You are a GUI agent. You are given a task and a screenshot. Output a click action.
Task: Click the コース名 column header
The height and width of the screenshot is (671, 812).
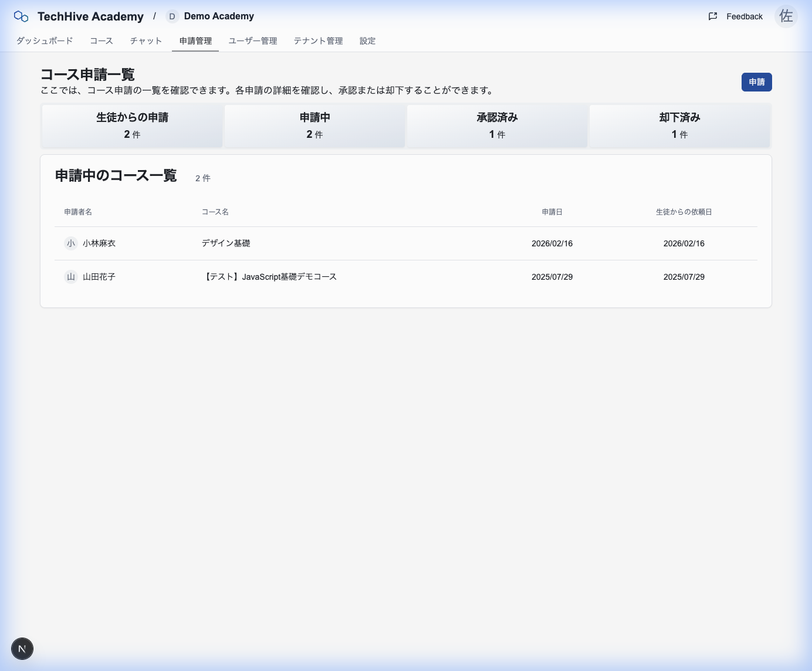tap(215, 212)
